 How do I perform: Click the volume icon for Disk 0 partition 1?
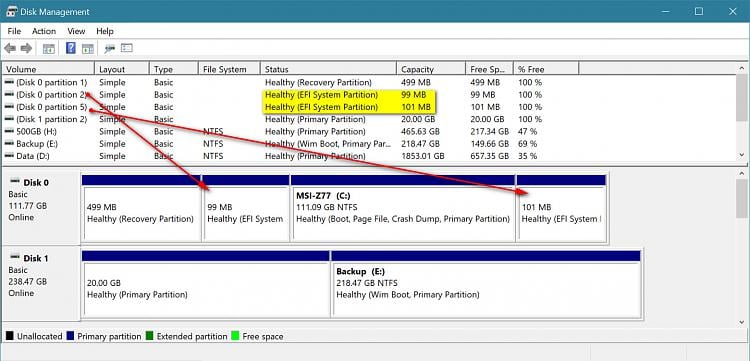(10, 82)
